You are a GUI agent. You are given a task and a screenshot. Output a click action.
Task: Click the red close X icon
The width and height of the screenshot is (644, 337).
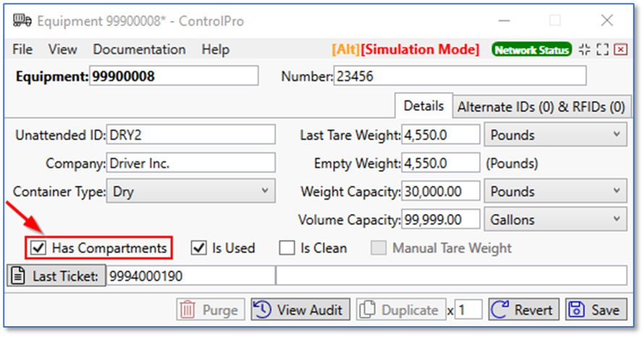pyautogui.click(x=621, y=49)
